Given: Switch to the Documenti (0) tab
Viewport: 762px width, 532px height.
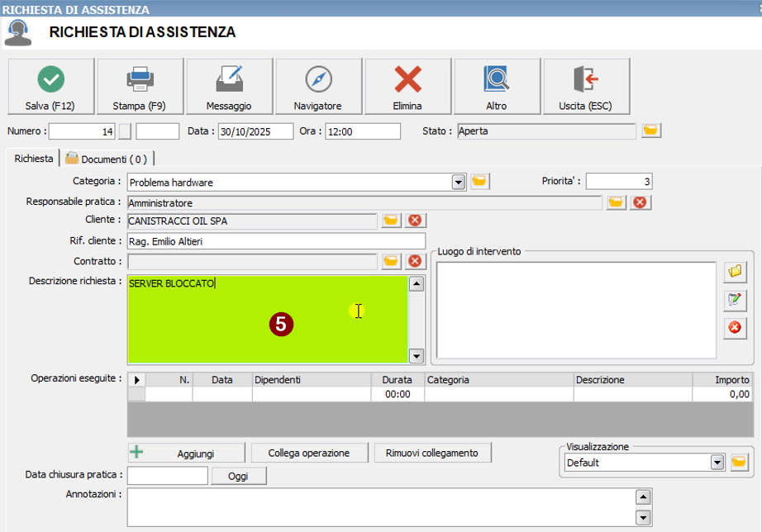Looking at the screenshot, I should [107, 159].
